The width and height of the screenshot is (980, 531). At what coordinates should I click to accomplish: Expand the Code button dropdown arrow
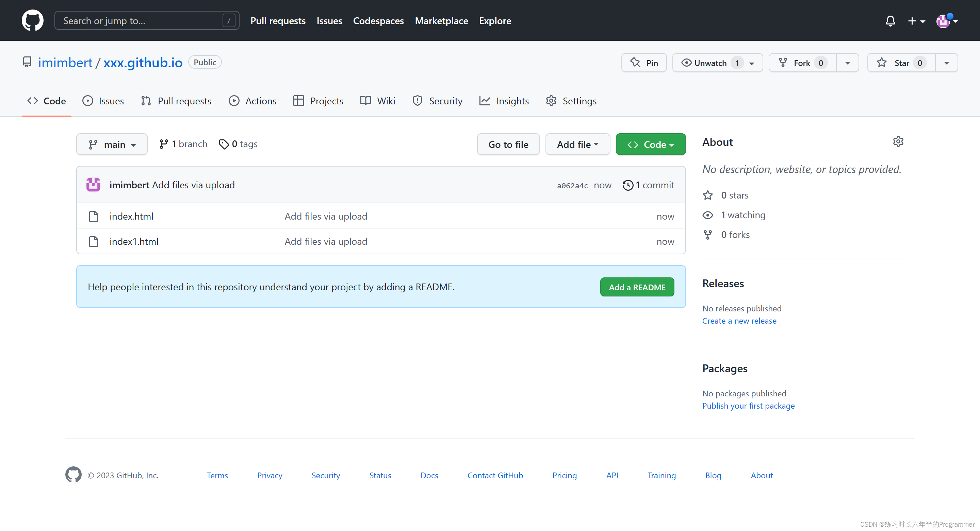tap(672, 144)
